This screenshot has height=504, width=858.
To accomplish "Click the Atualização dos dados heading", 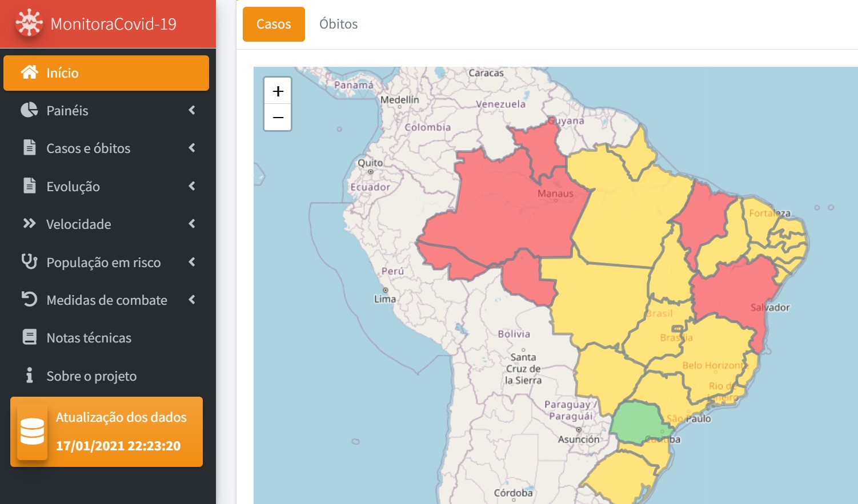I will [121, 417].
